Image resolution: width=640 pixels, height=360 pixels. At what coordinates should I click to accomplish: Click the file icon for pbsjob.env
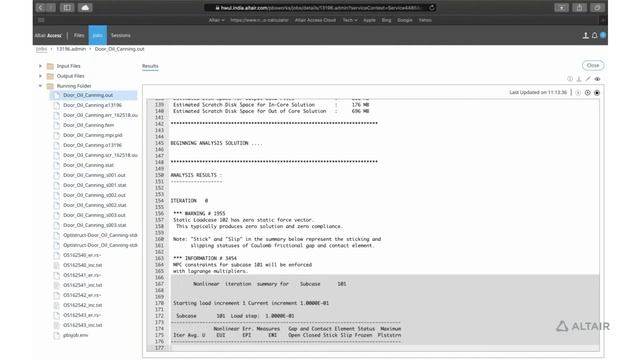tap(57, 335)
